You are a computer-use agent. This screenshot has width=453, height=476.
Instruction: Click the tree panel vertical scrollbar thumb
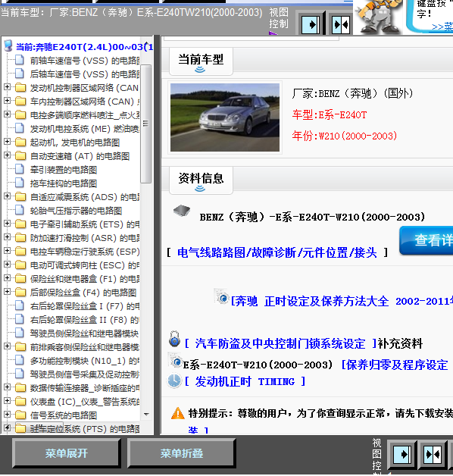pyautogui.click(x=146, y=124)
